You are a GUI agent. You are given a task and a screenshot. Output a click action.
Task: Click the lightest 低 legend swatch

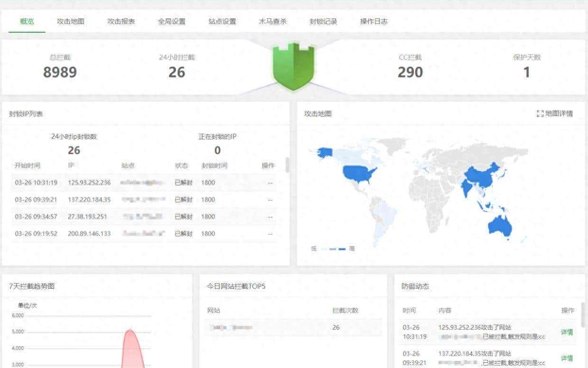pyautogui.click(x=323, y=248)
